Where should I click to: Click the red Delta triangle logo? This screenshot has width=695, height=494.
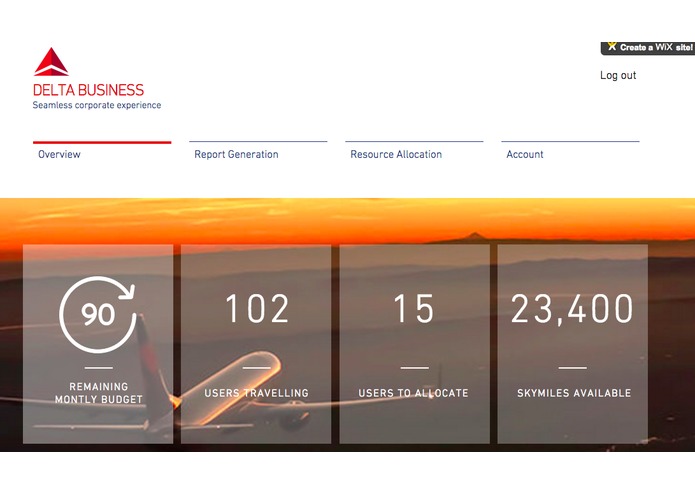click(51, 62)
